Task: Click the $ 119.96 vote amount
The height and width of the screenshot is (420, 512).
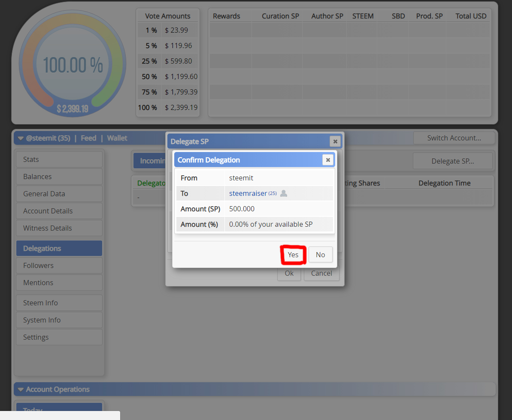Action: (x=178, y=46)
